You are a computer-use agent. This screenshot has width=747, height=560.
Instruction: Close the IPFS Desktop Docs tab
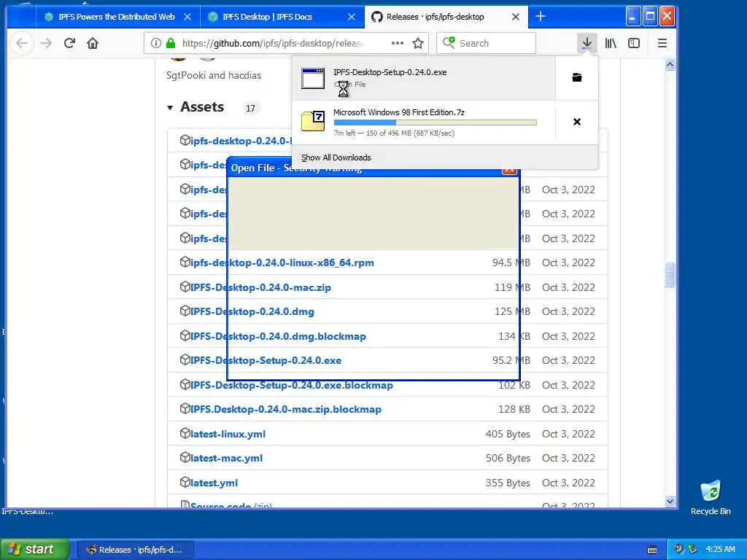(x=352, y=17)
